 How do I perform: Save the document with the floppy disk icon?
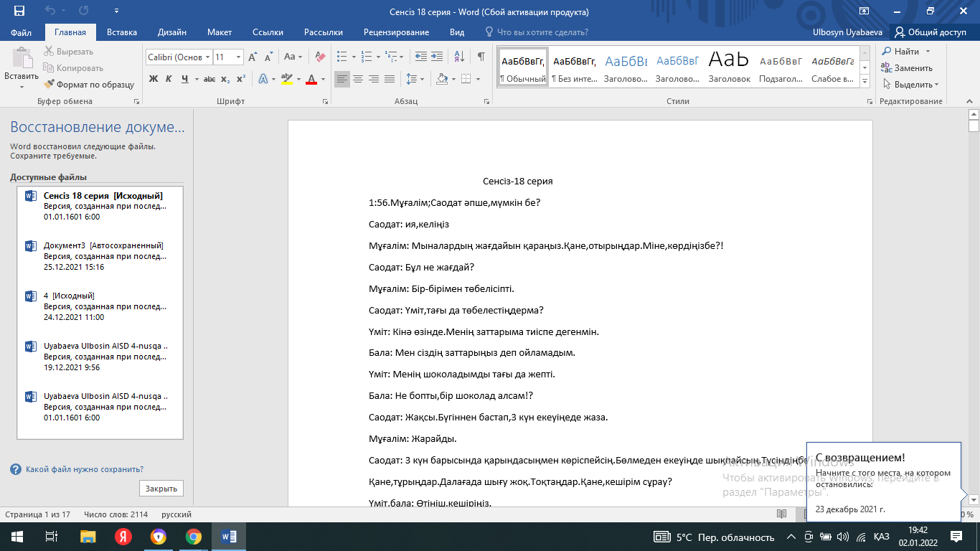(x=19, y=11)
